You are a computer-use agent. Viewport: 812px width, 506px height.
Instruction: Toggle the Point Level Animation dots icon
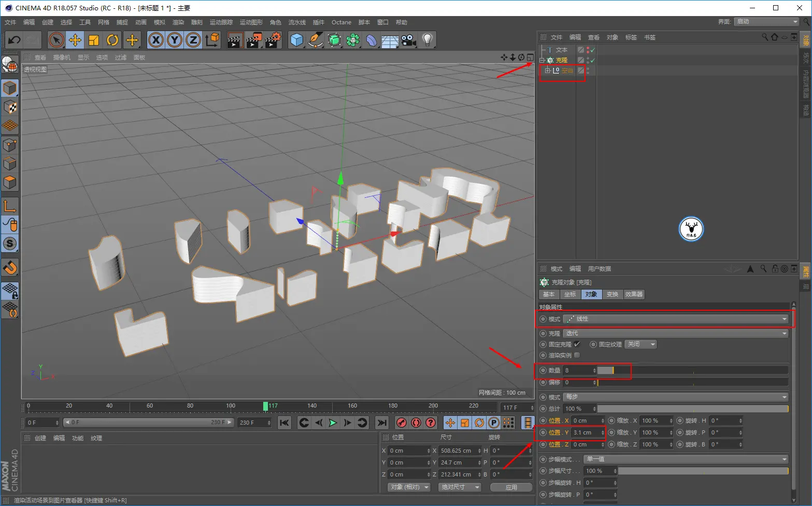[508, 423]
